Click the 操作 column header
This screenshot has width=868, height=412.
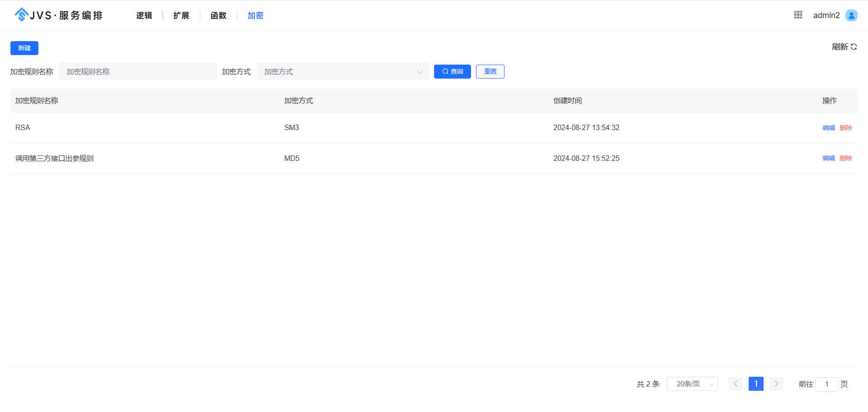[x=829, y=100]
